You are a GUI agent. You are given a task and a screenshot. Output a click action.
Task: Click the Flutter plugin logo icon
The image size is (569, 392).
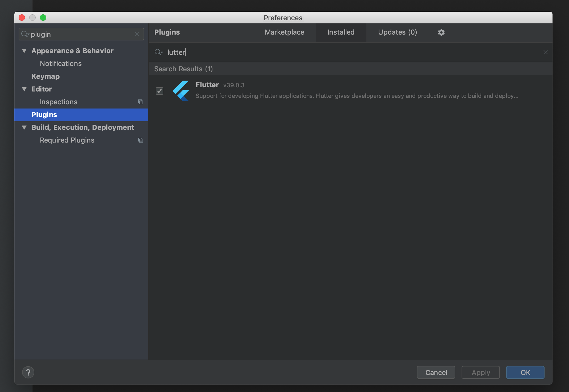tap(181, 91)
